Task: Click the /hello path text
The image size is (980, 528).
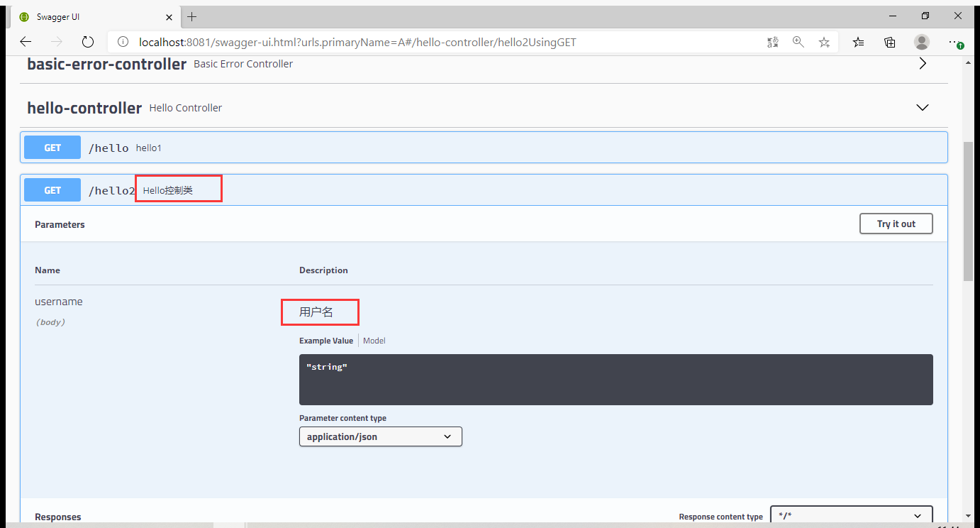Action: 108,148
